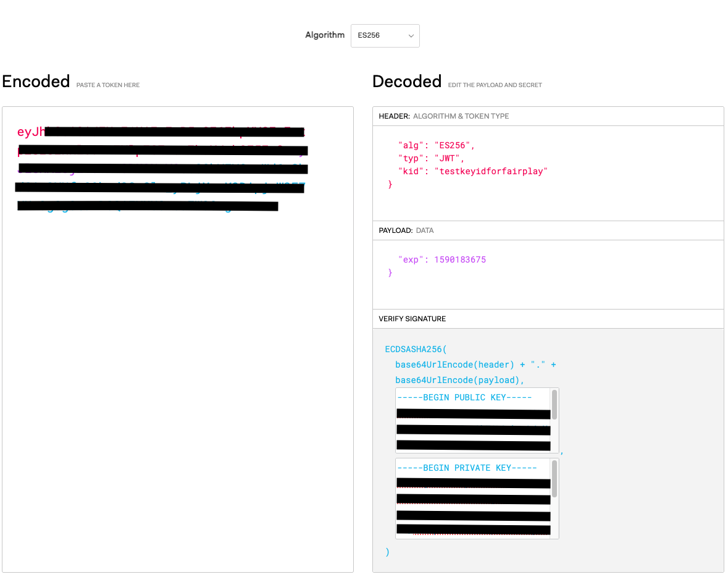
Task: Click the Encoded heading
Action: [x=36, y=82]
